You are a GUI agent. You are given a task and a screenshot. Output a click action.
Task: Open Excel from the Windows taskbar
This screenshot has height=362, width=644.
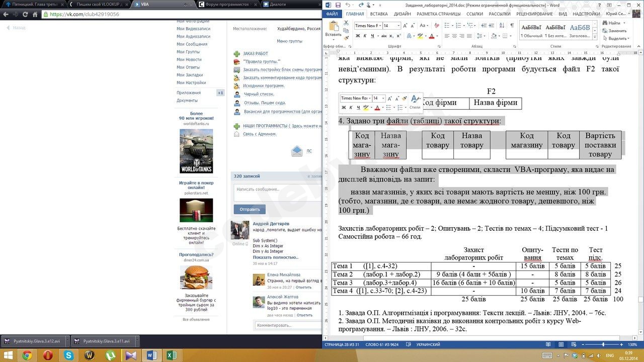172,355
